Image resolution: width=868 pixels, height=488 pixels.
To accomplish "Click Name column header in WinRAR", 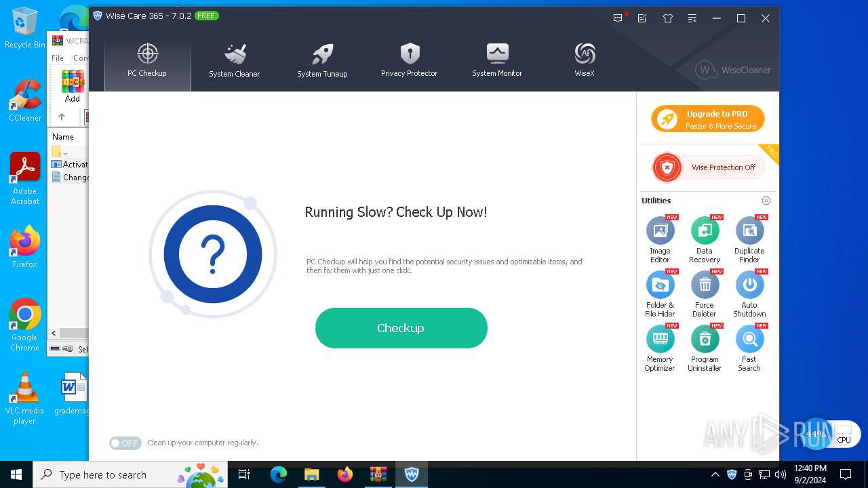I will click(63, 137).
